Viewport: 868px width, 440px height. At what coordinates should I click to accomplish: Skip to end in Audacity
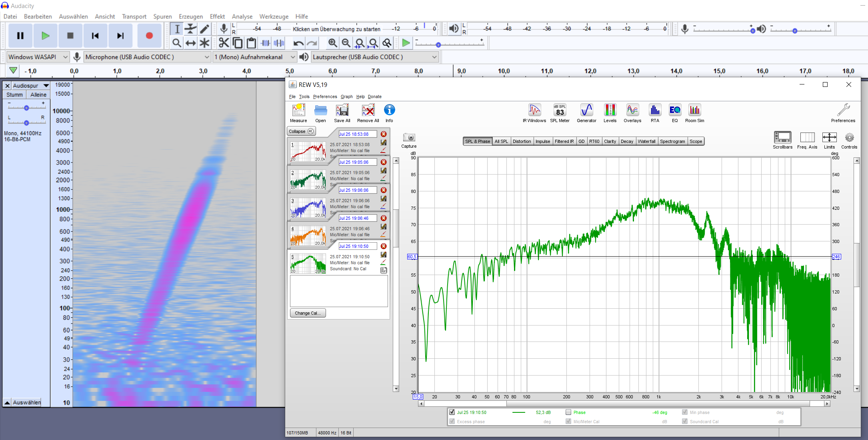[120, 36]
